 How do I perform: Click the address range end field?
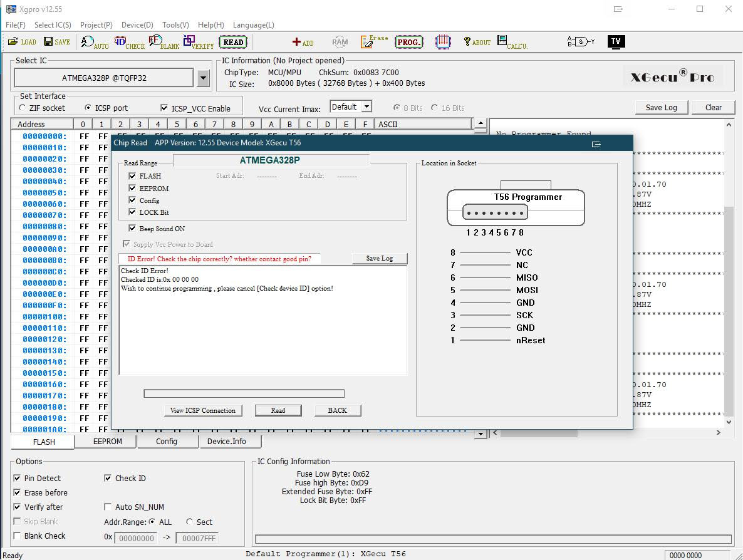(197, 538)
